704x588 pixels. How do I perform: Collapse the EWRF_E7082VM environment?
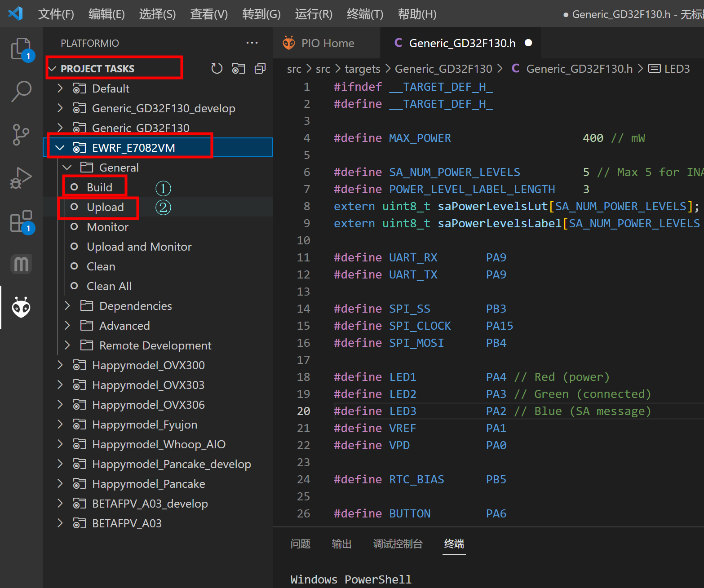coord(60,148)
